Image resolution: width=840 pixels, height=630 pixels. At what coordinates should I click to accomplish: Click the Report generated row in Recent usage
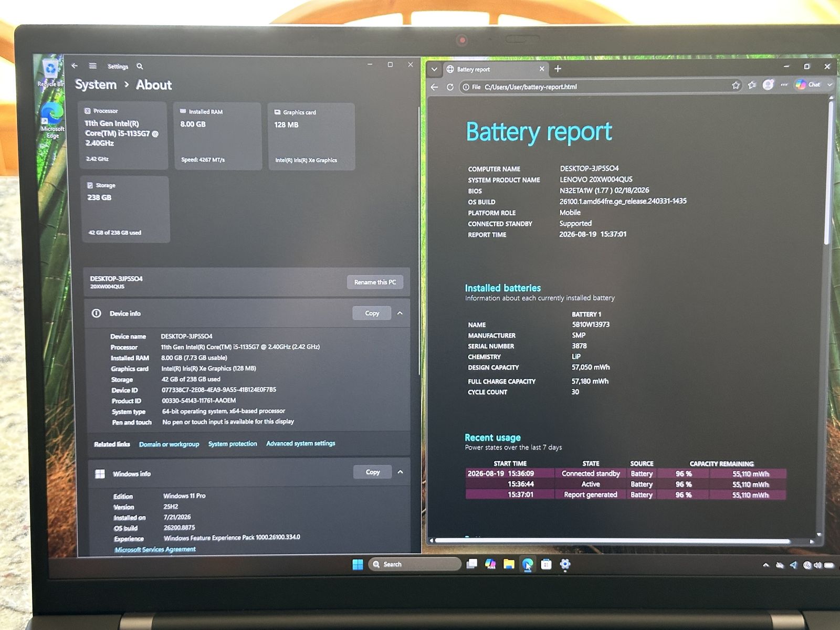(x=625, y=495)
